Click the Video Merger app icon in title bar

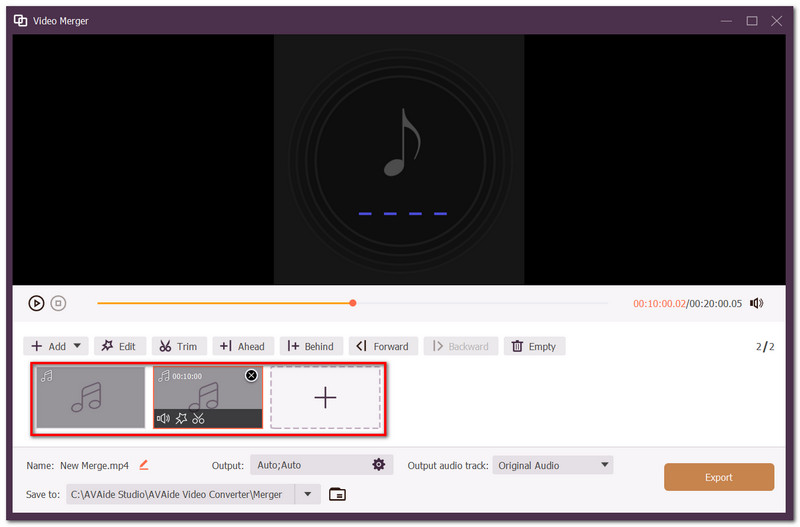20,20
